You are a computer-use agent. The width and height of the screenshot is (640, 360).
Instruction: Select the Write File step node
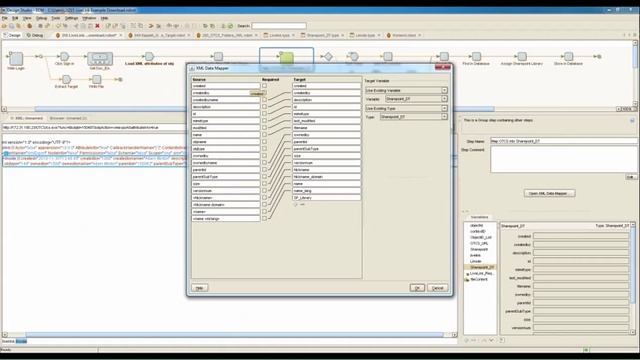pos(97,79)
